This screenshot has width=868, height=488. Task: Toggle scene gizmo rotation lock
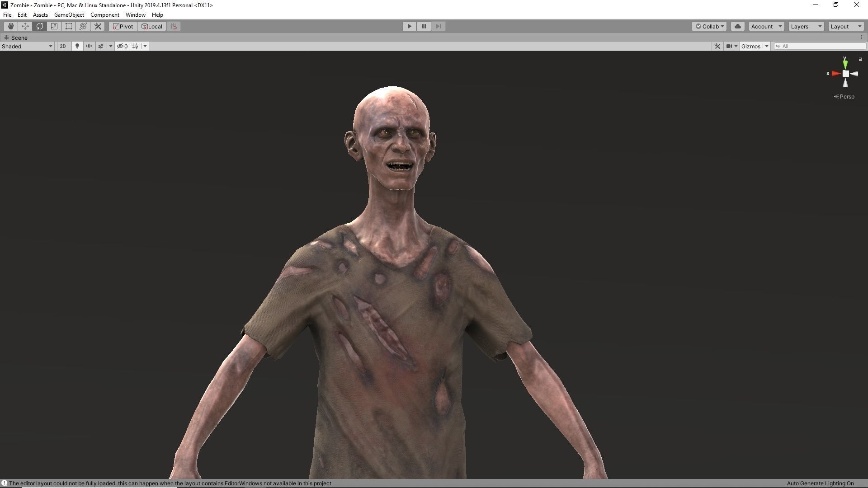pos(860,59)
